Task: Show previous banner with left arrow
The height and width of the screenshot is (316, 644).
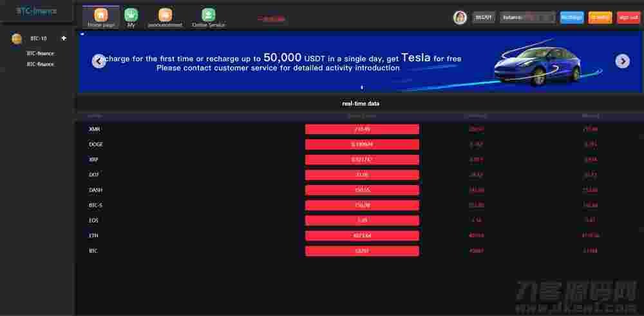Action: tap(99, 61)
